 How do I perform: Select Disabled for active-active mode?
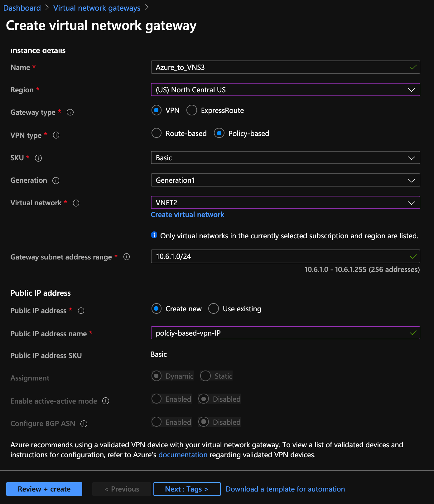tap(204, 399)
